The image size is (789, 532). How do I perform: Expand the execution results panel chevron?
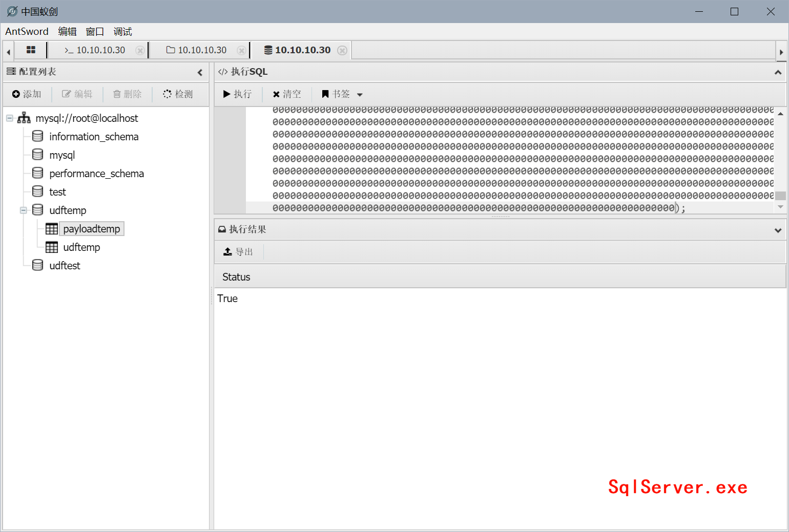click(778, 230)
